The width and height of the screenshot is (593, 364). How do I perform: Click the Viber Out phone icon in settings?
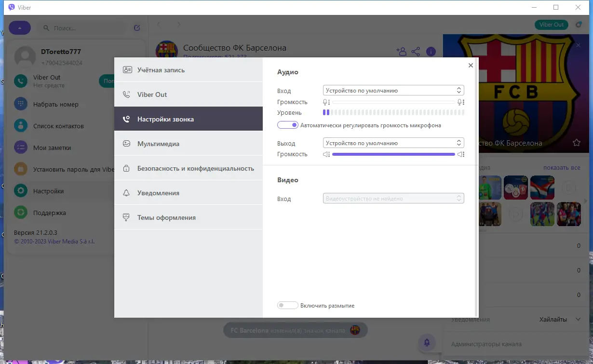127,94
